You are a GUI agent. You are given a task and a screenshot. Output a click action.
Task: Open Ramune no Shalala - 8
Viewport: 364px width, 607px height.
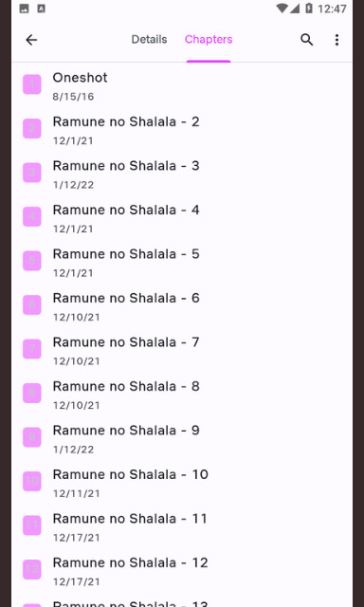tap(182, 394)
